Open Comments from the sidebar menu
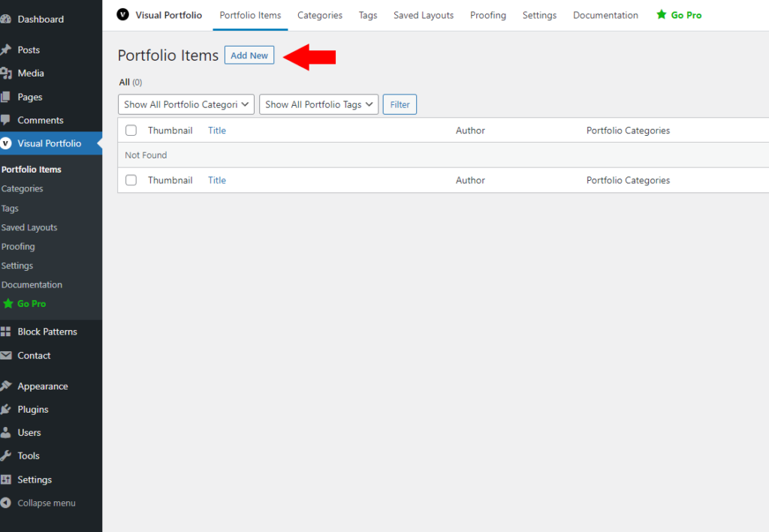The height and width of the screenshot is (532, 769). tap(41, 120)
